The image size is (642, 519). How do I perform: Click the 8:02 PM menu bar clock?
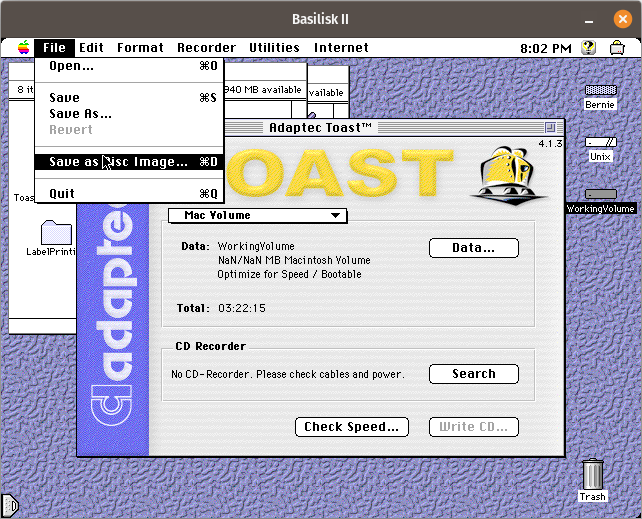click(x=546, y=49)
